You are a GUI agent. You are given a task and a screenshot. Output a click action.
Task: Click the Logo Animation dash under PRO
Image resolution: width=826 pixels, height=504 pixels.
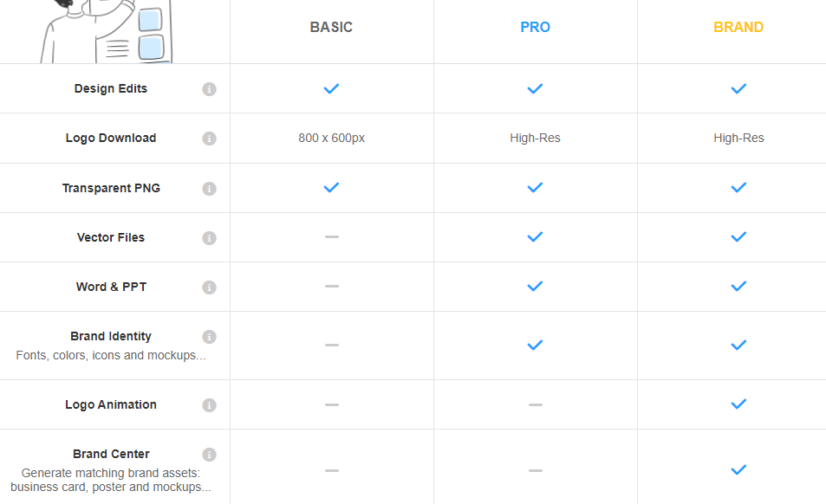pyautogui.click(x=536, y=405)
